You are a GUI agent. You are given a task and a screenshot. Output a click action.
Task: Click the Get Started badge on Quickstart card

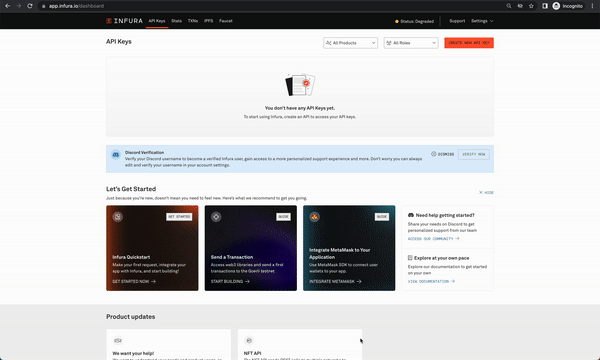click(179, 217)
